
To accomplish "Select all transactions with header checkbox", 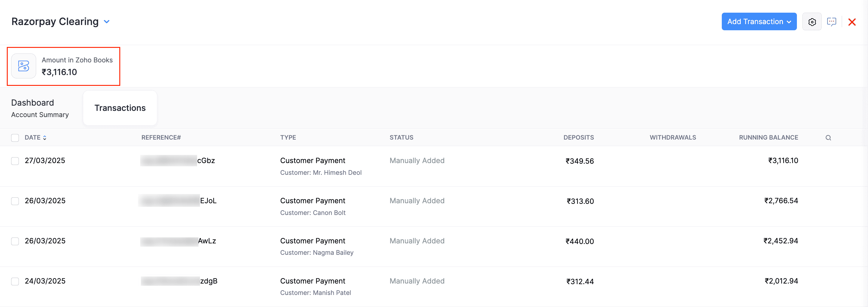I will 15,138.
